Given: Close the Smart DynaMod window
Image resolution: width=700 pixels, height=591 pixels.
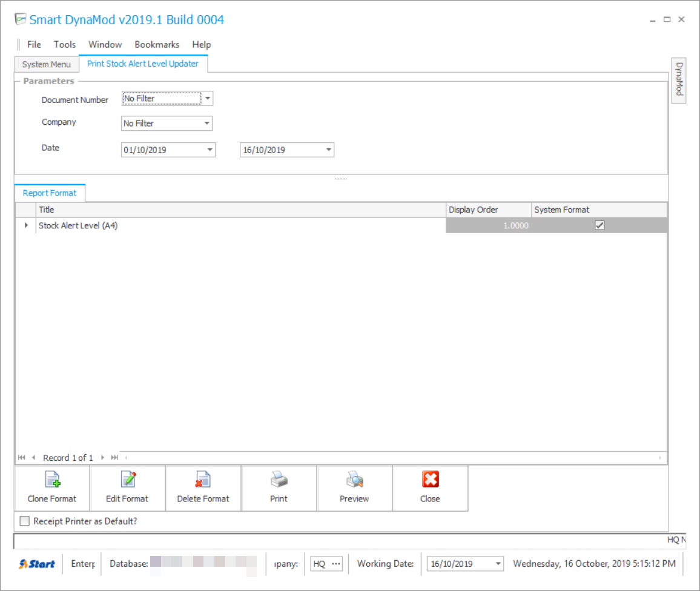Looking at the screenshot, I should [x=681, y=19].
